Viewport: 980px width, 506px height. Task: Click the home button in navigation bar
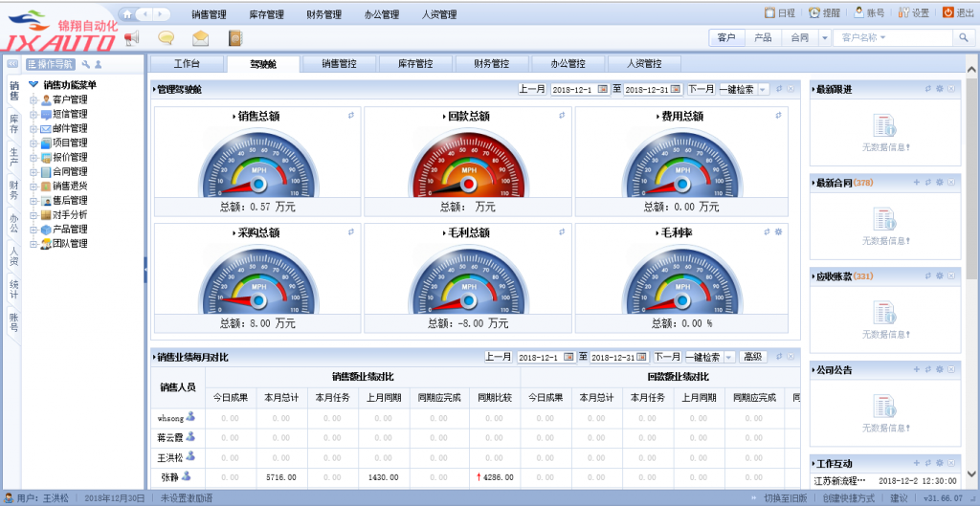127,14
